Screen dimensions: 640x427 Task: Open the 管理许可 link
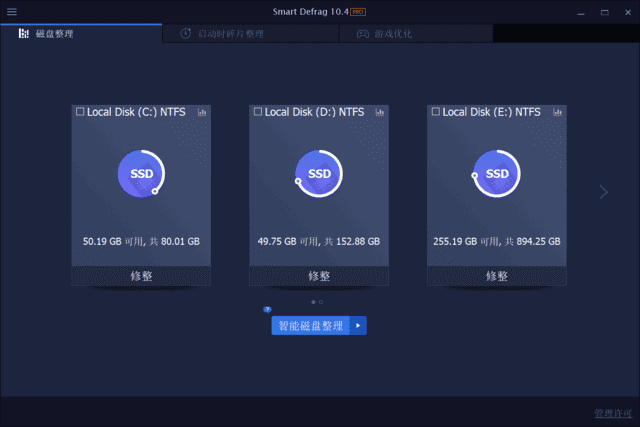point(611,412)
